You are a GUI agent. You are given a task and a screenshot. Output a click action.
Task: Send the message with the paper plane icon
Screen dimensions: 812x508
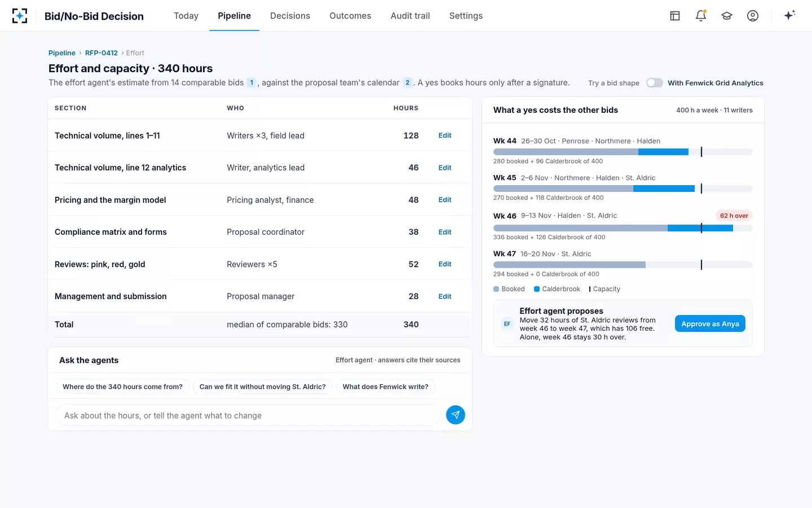(456, 415)
